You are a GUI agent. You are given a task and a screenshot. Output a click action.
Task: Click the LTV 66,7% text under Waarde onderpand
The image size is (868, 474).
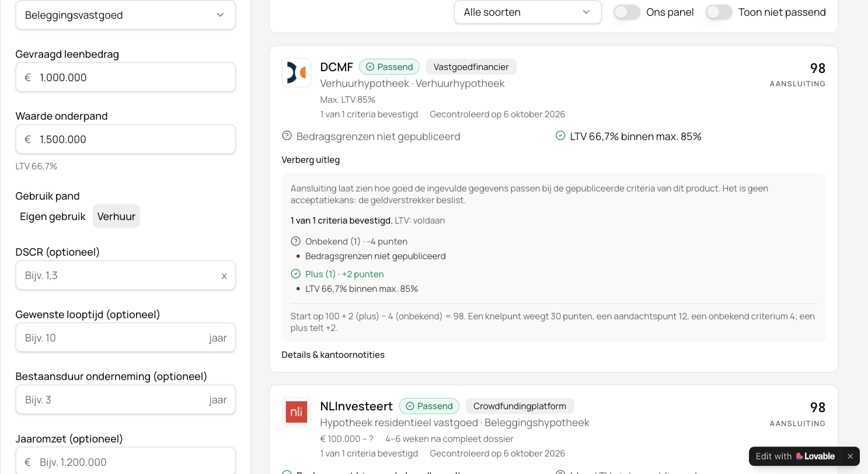tap(36, 166)
